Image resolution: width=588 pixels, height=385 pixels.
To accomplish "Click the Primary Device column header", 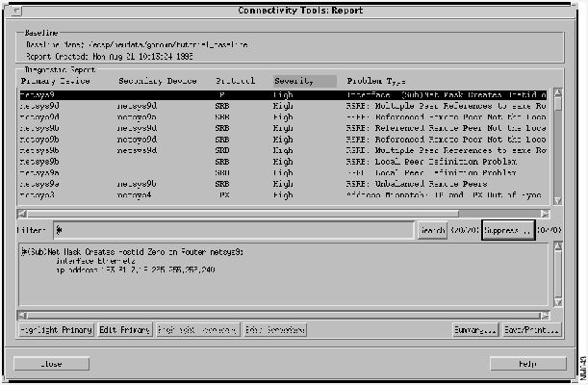I will pyautogui.click(x=53, y=82).
